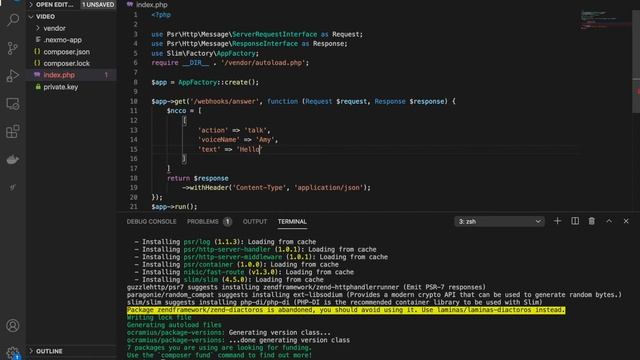
Task: Maximize the panel with up chevron
Action: click(x=609, y=221)
